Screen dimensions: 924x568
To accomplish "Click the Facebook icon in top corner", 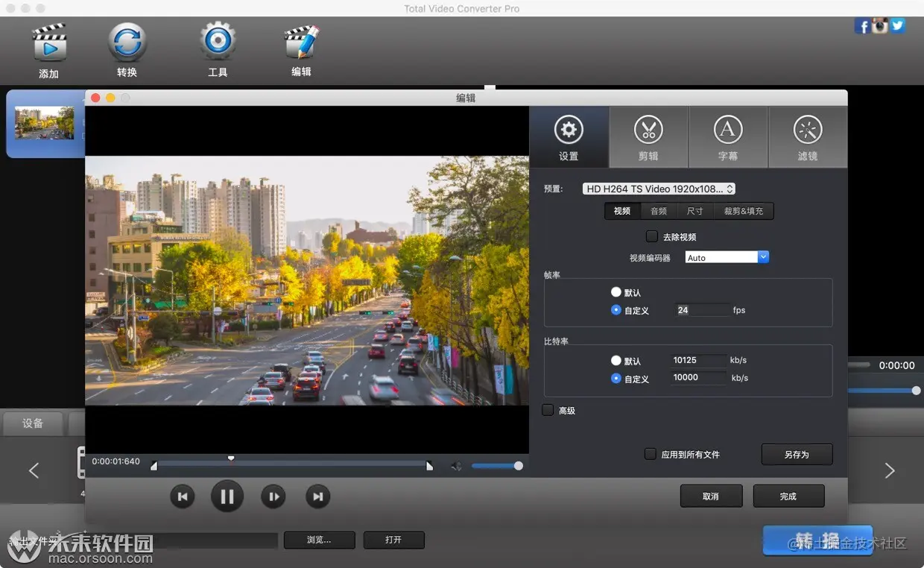I will 862,27.
